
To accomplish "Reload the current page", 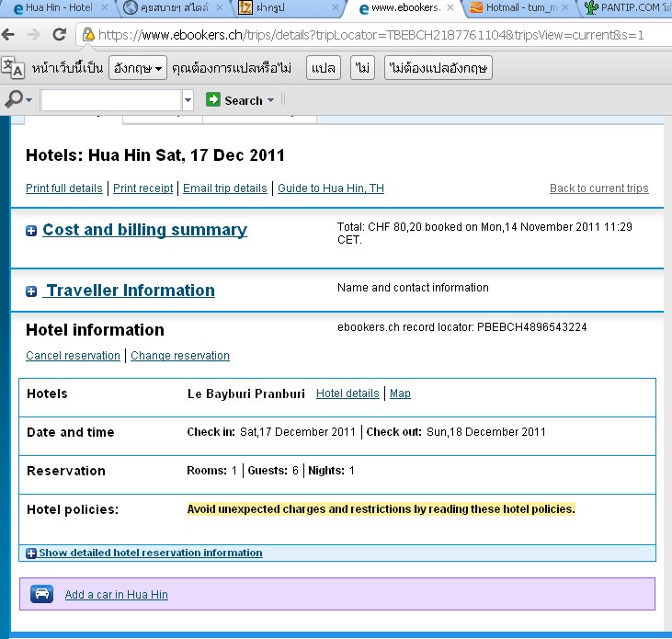I will point(59,34).
